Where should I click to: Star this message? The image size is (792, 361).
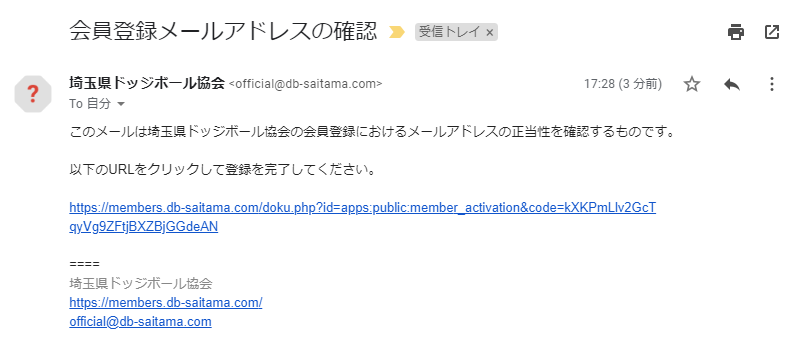click(691, 84)
